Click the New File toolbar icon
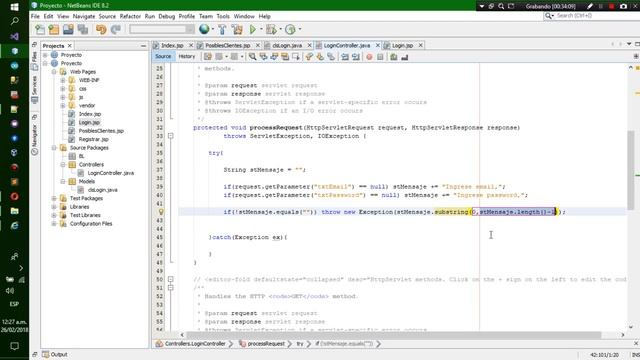Viewport: 640px width, 360px height. coord(40,29)
